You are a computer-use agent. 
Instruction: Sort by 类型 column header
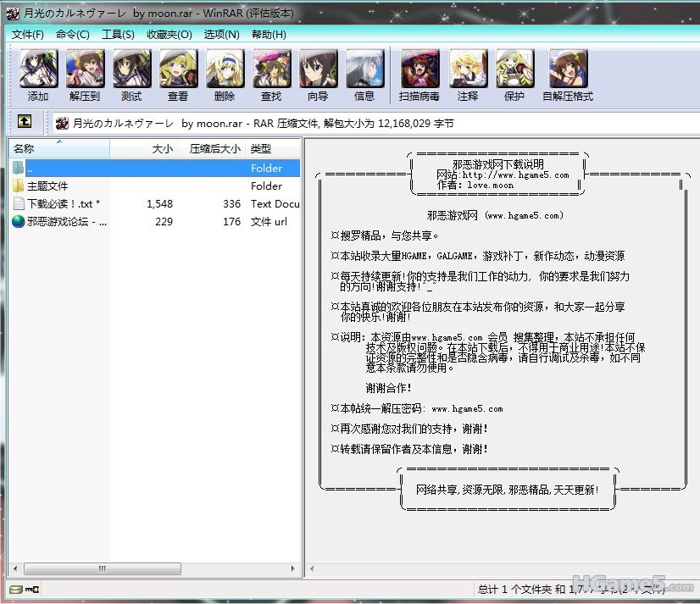pyautogui.click(x=273, y=148)
